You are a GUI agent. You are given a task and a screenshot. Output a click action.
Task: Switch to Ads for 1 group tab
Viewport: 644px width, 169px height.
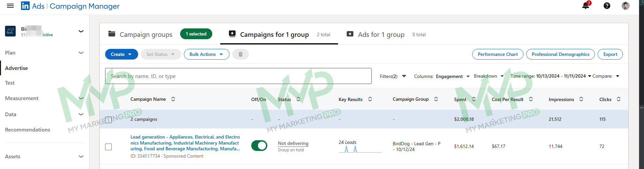pos(386,34)
